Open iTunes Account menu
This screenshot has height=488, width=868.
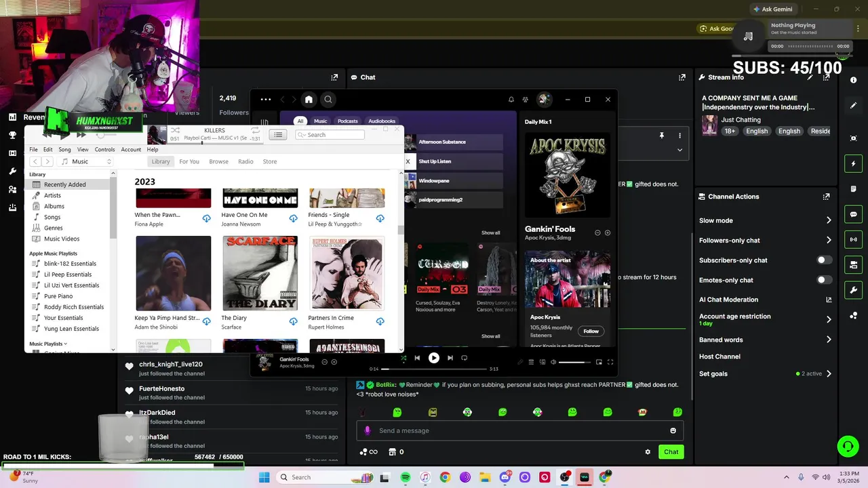(x=131, y=150)
